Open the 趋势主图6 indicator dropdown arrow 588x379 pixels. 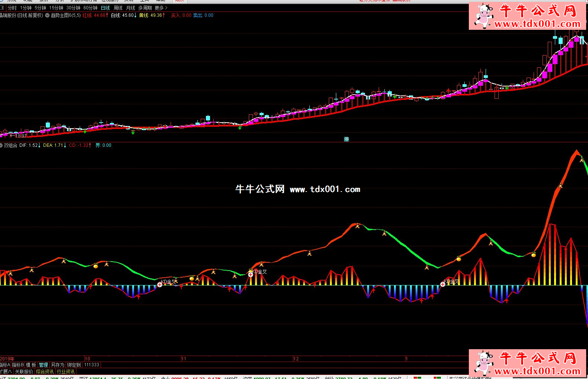[x=48, y=15]
